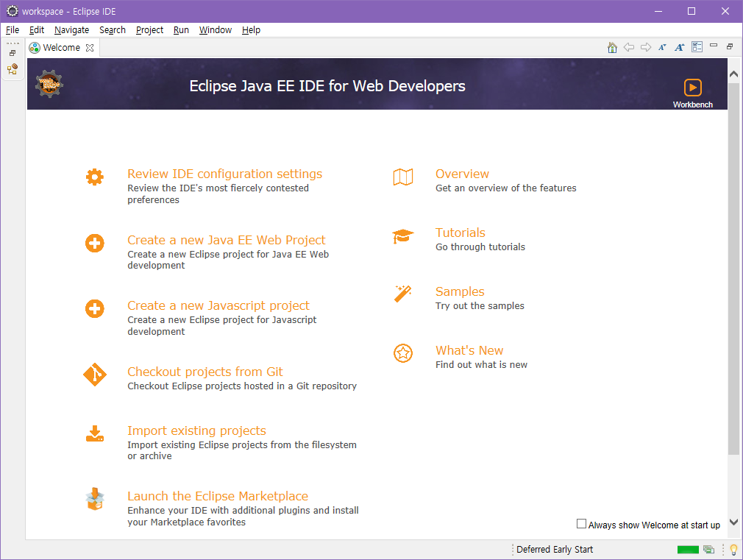743x560 pixels.
Task: Click the Marketplace box icon
Action: (95, 499)
